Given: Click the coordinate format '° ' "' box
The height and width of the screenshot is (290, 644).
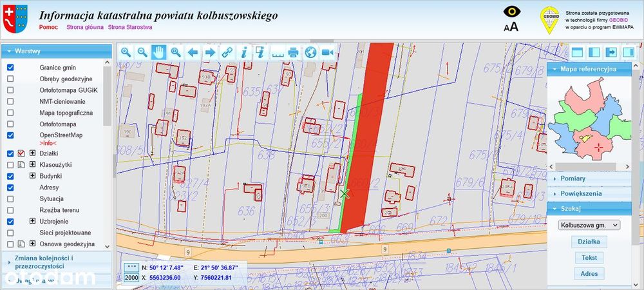Looking at the screenshot, I should [131, 267].
